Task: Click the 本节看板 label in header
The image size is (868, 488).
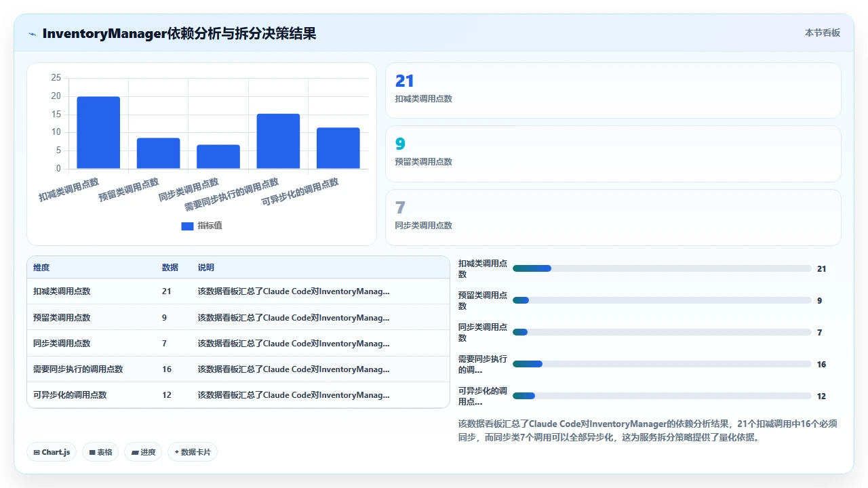Action: (823, 33)
